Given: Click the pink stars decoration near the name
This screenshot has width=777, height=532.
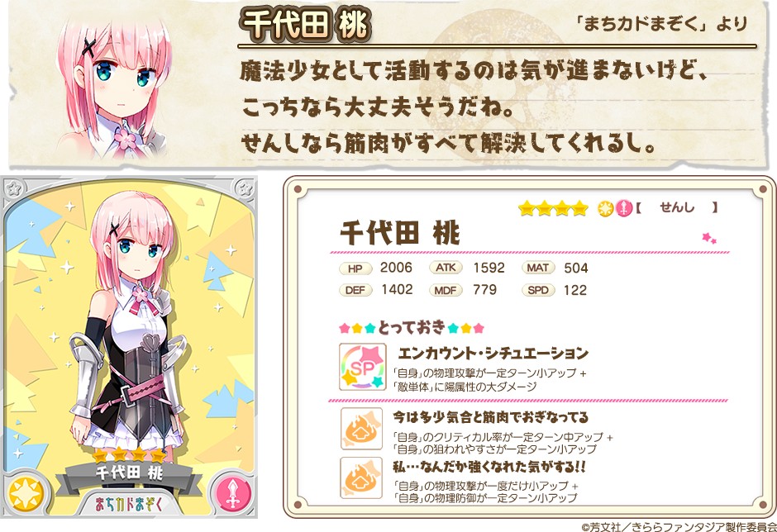Looking at the screenshot, I should pyautogui.click(x=709, y=238).
